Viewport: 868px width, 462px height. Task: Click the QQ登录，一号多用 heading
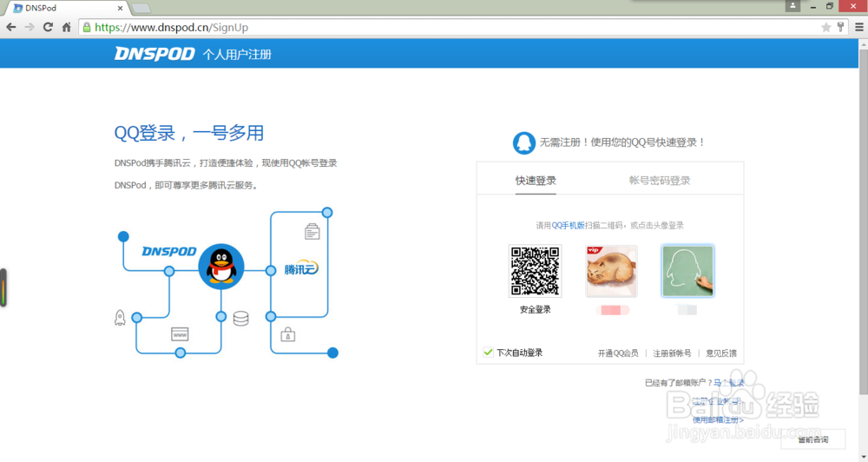(x=188, y=133)
